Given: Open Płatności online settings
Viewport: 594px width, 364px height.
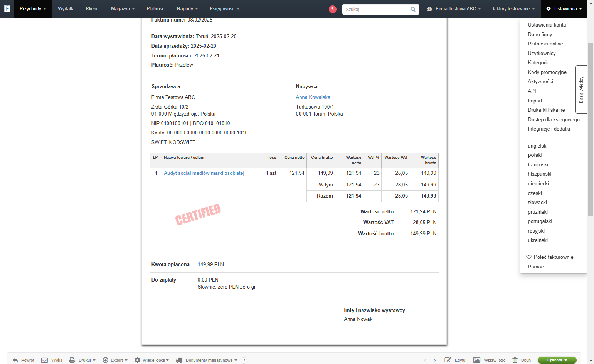Looking at the screenshot, I should [x=545, y=44].
